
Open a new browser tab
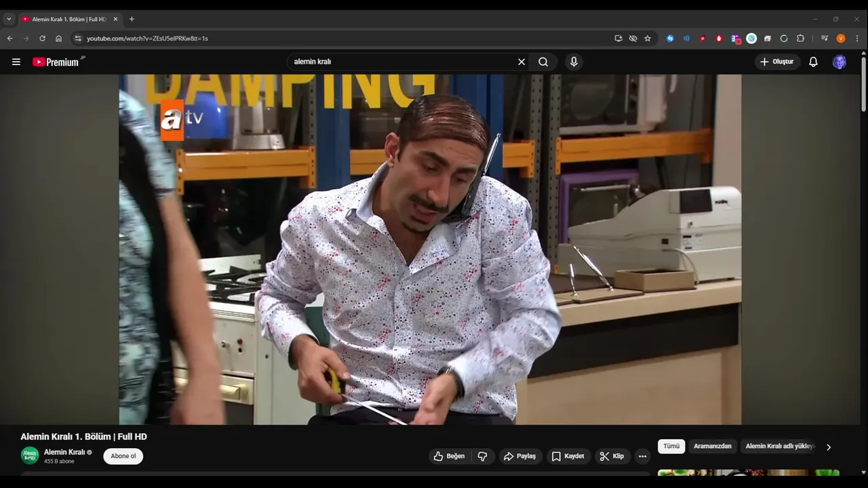pos(132,19)
